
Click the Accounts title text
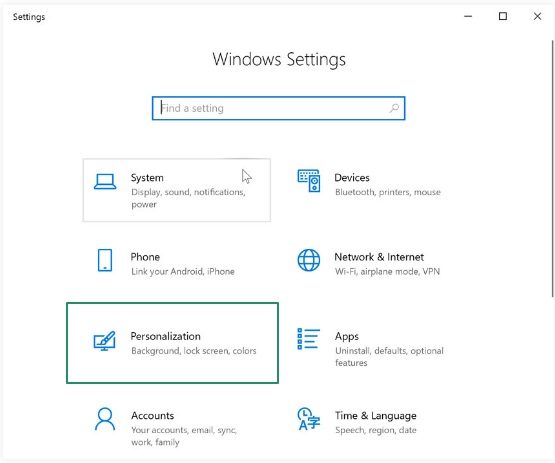[x=153, y=416]
